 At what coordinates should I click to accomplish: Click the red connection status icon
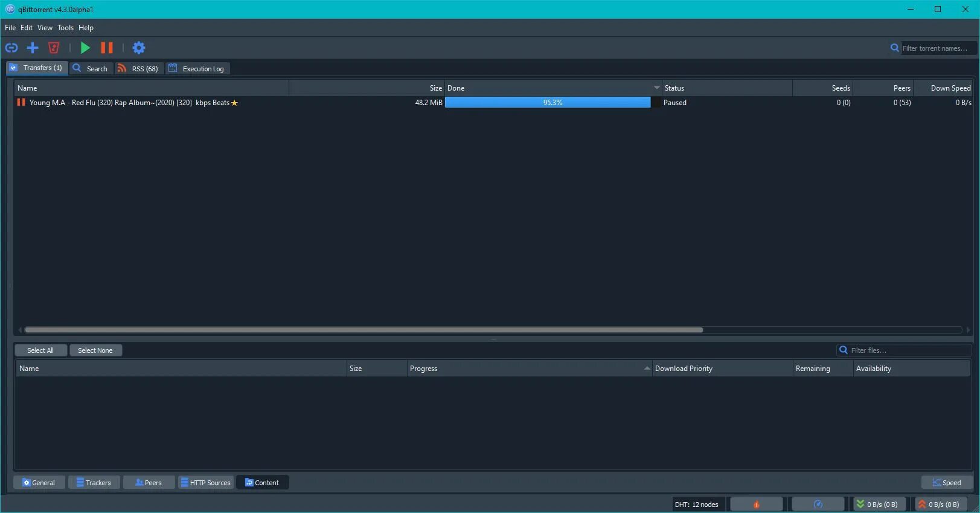point(756,505)
